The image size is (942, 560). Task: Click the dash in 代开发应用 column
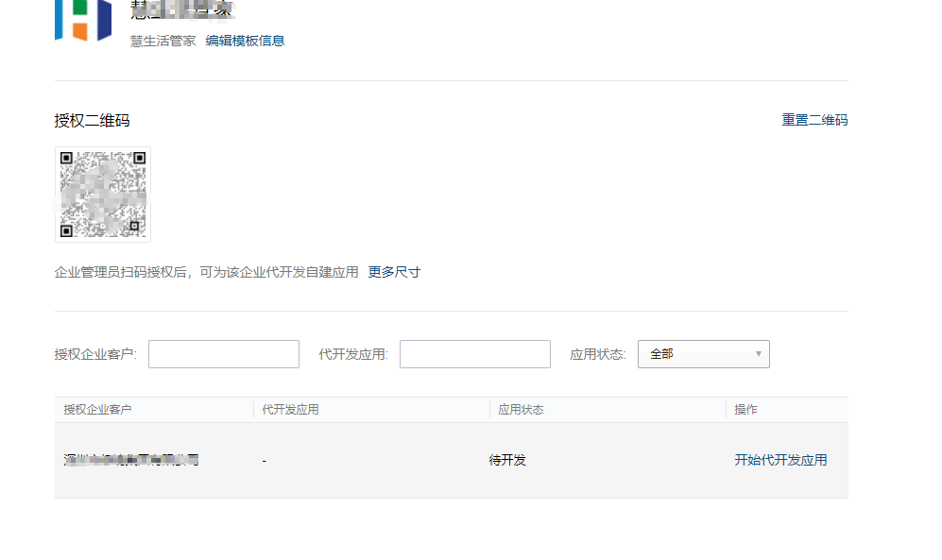(265, 461)
